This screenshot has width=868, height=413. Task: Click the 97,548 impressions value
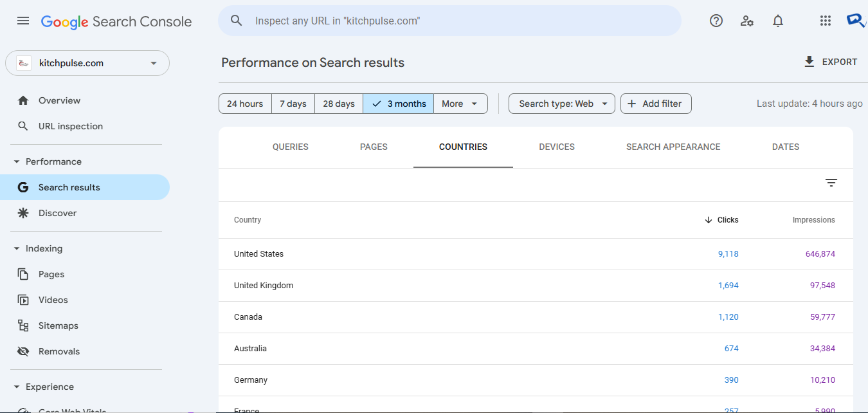point(823,286)
